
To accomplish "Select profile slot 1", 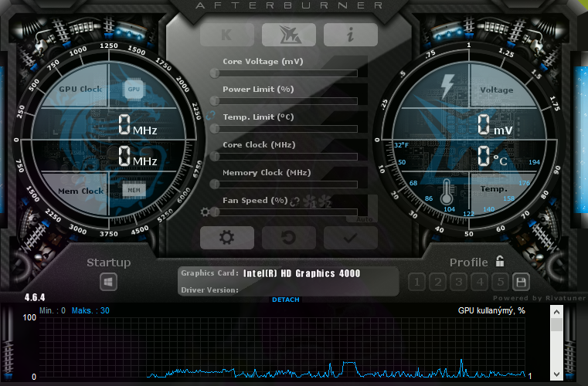I will [416, 283].
